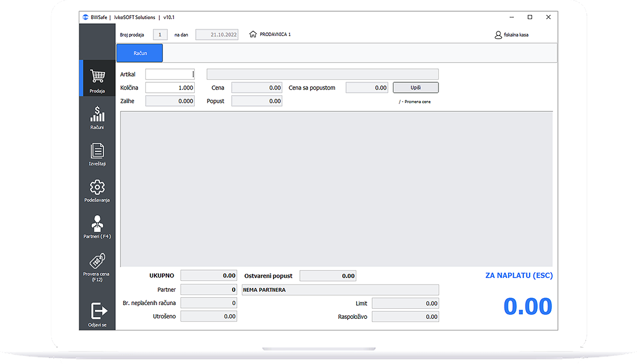Click the fiskalna kasa user icon

[x=498, y=35]
